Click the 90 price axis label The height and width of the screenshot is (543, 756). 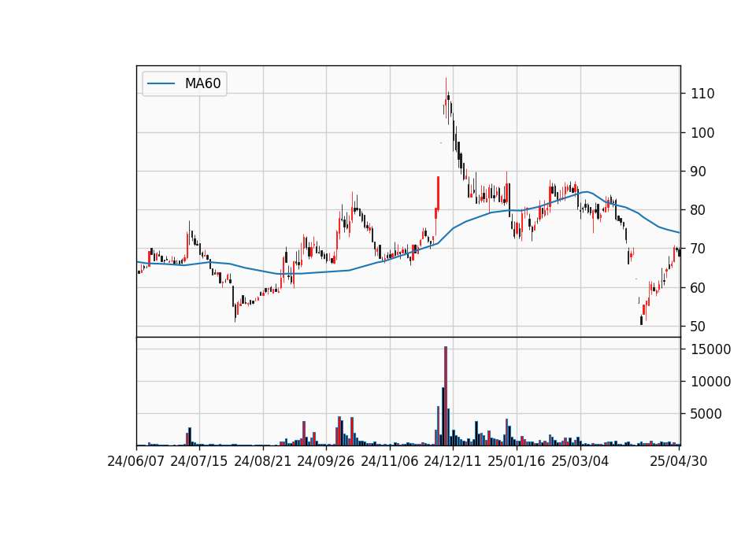click(x=699, y=172)
